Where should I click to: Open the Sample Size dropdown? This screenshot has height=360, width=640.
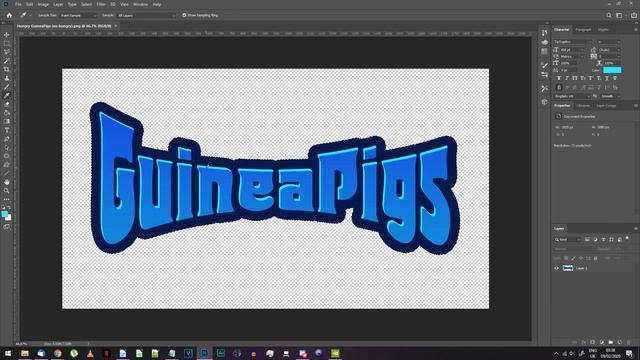(78, 16)
